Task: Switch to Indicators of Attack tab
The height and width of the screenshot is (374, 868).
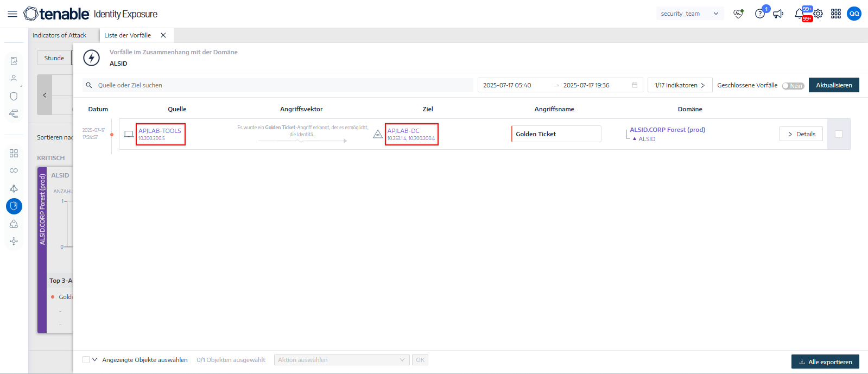Action: point(60,35)
